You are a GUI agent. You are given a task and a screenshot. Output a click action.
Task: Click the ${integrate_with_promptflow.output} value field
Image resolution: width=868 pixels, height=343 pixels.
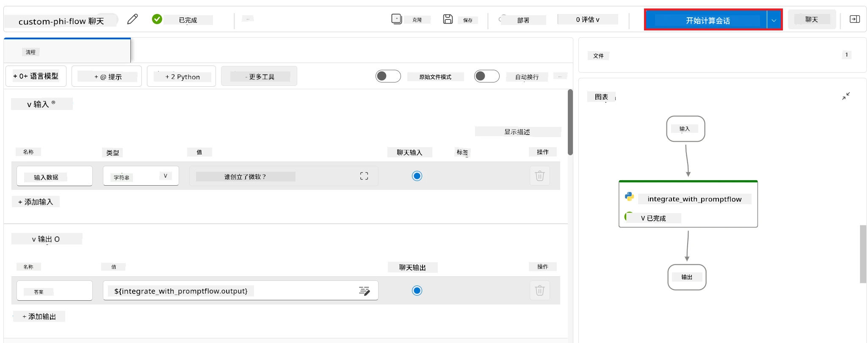[x=240, y=291]
